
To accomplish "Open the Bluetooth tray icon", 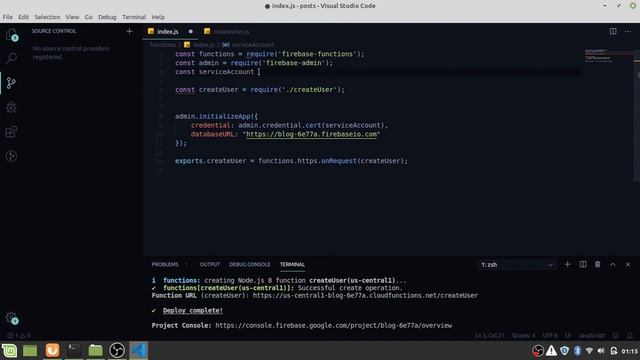I will pos(577,351).
